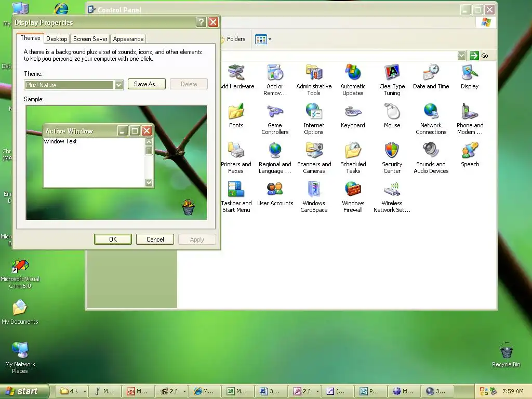Open Windows CardSpace icon

pyautogui.click(x=314, y=197)
